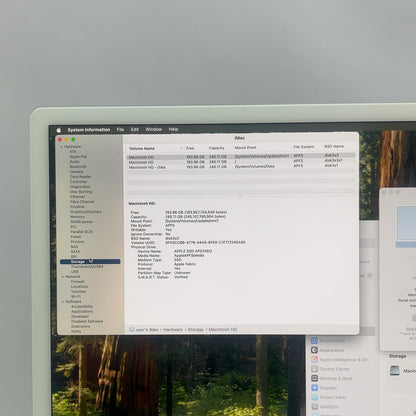Image resolution: width=416 pixels, height=416 pixels.
Task: Select the Appearance settings icon
Action: (314, 350)
